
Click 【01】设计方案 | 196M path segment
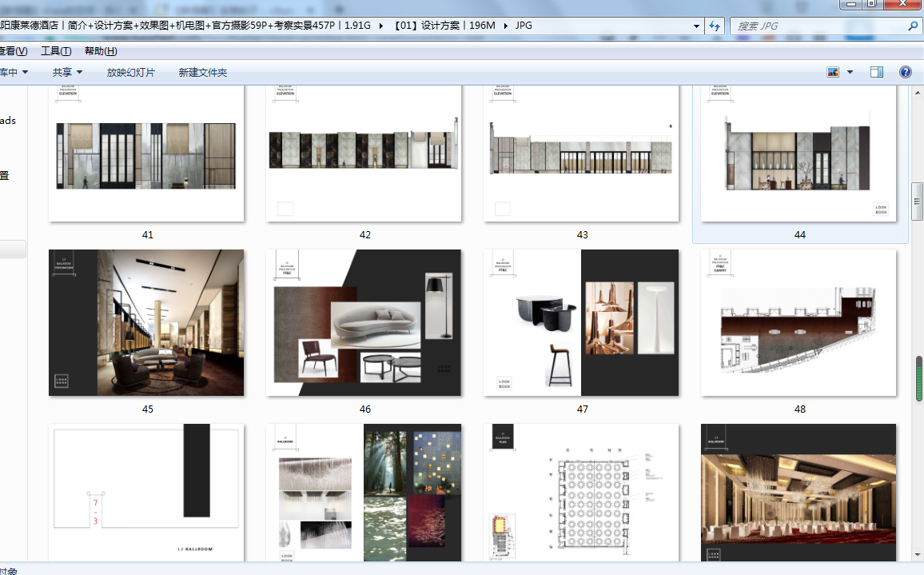(x=444, y=26)
